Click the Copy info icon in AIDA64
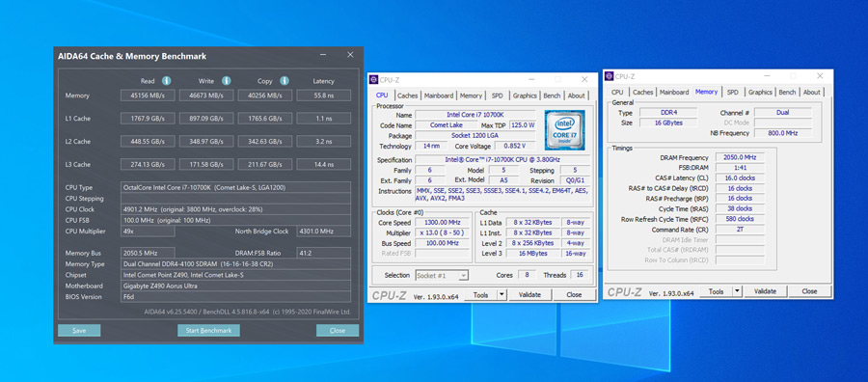The width and height of the screenshot is (868, 382). tap(285, 81)
